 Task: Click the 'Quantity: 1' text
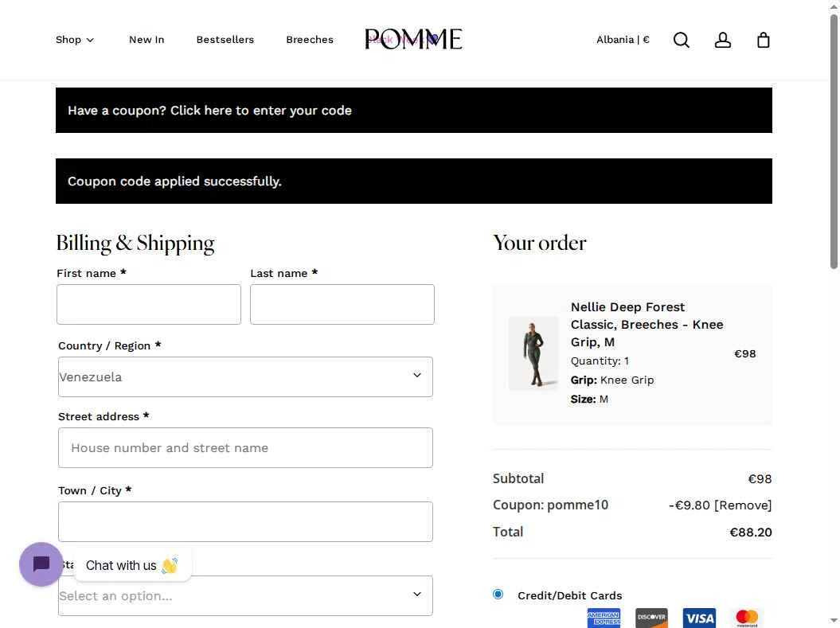tap(600, 361)
